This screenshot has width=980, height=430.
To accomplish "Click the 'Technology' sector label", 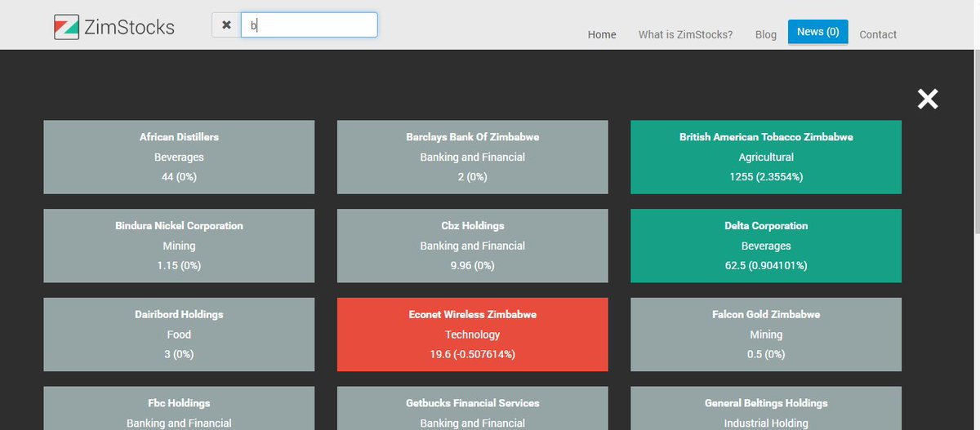I will tap(473, 335).
